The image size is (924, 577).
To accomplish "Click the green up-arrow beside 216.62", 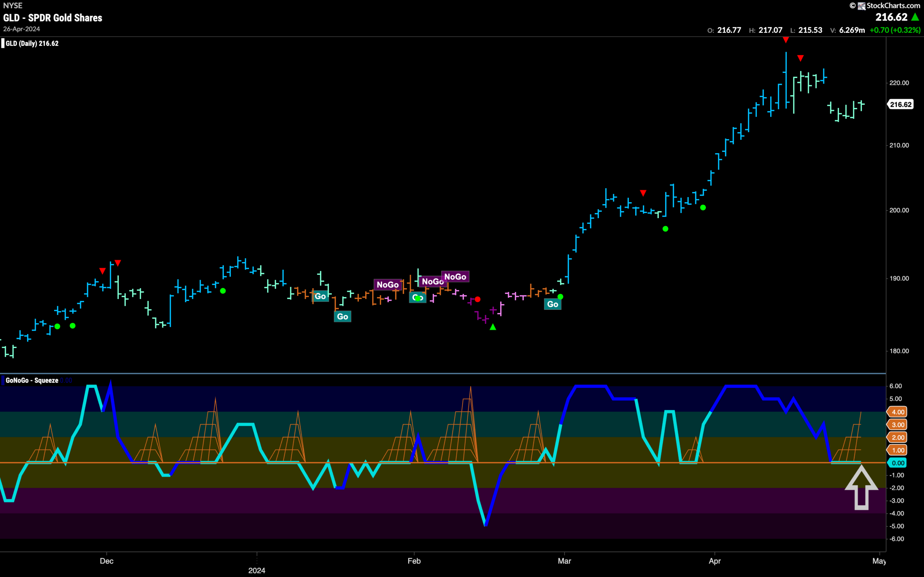I will point(915,17).
